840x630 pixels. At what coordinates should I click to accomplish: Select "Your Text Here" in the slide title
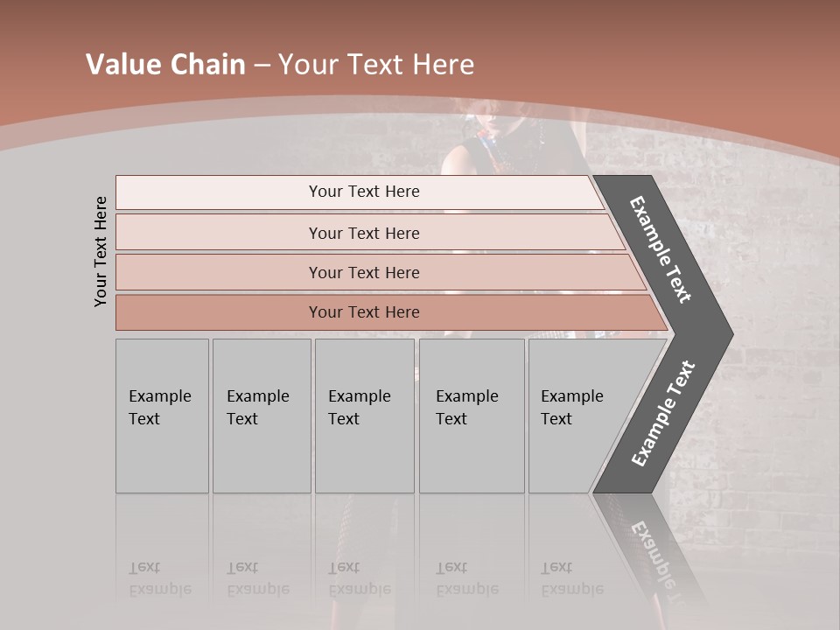coord(376,65)
